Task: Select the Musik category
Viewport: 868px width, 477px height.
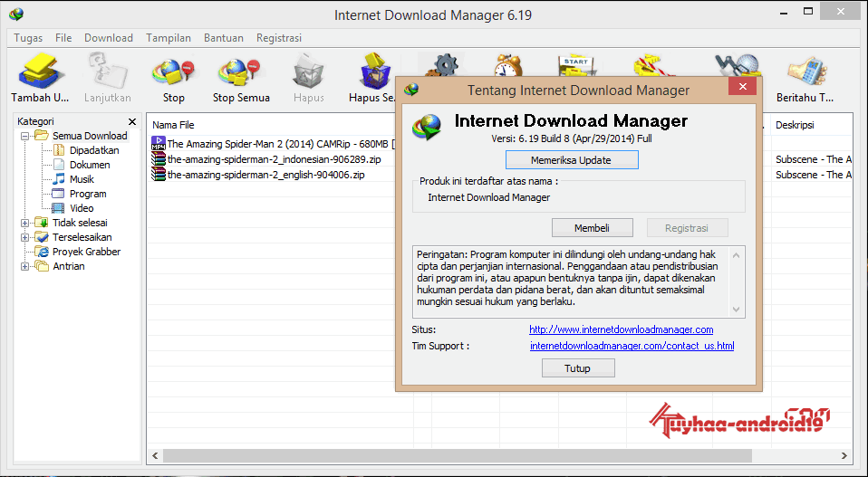Action: [x=82, y=179]
